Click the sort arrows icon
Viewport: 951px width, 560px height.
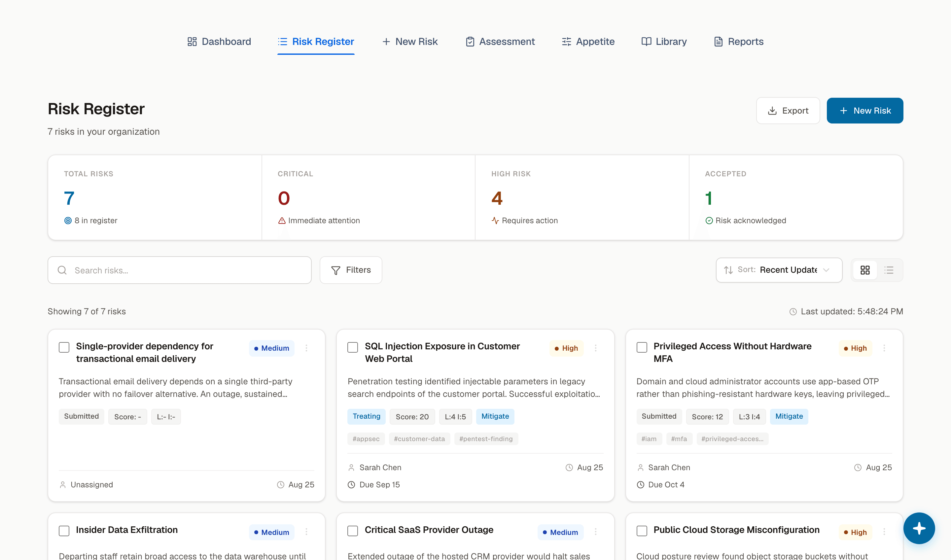(729, 270)
